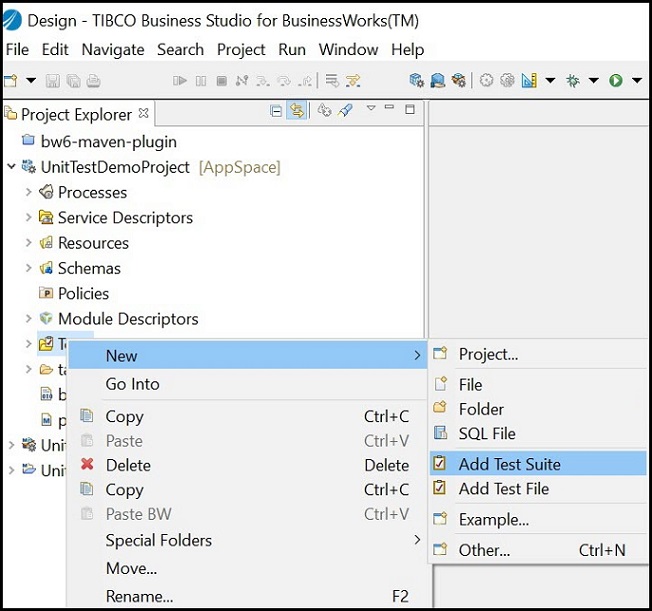Open the Project Explorer View Menu triangle

tap(371, 108)
